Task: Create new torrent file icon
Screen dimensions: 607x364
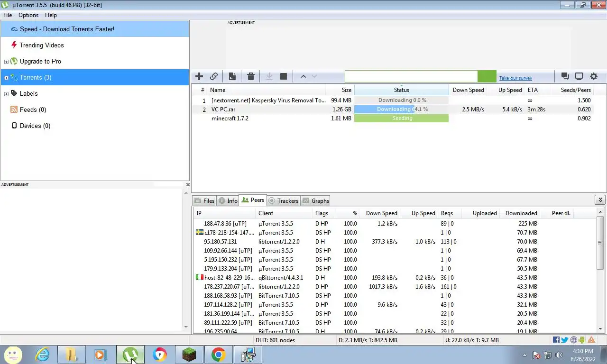Action: [232, 76]
